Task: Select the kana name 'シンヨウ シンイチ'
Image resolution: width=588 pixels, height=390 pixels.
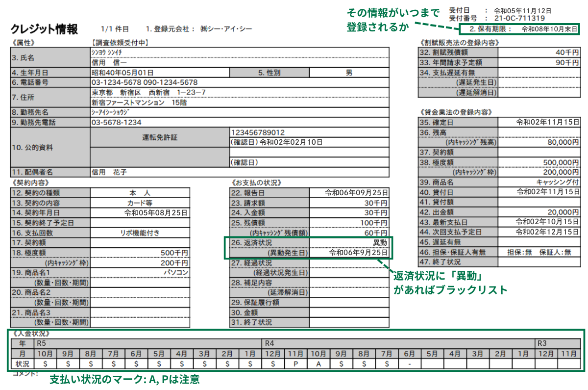Action: [107, 52]
